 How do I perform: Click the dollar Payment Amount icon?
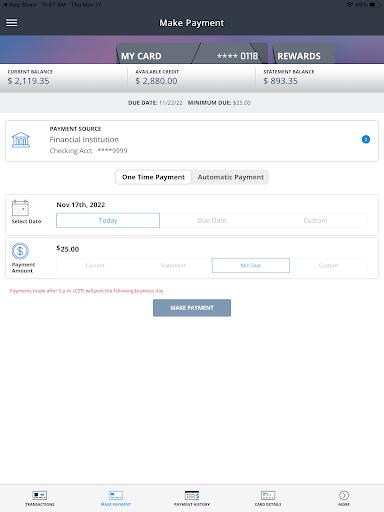click(20, 251)
